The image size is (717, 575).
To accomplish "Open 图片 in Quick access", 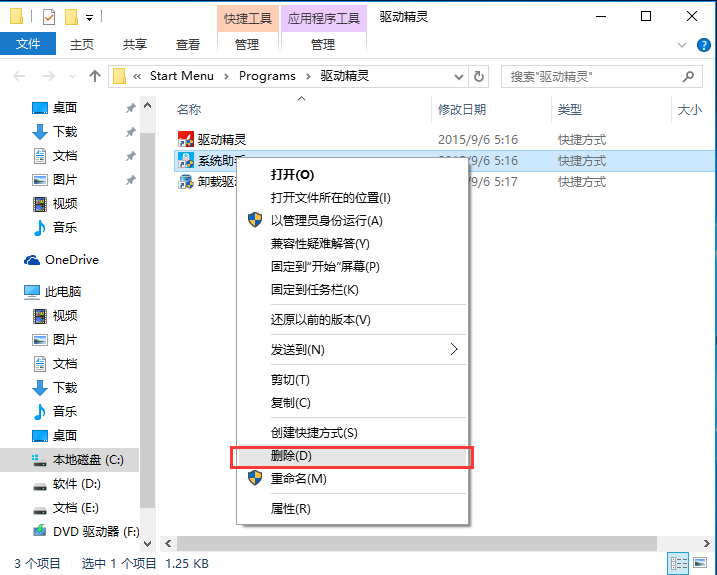I will tap(64, 180).
